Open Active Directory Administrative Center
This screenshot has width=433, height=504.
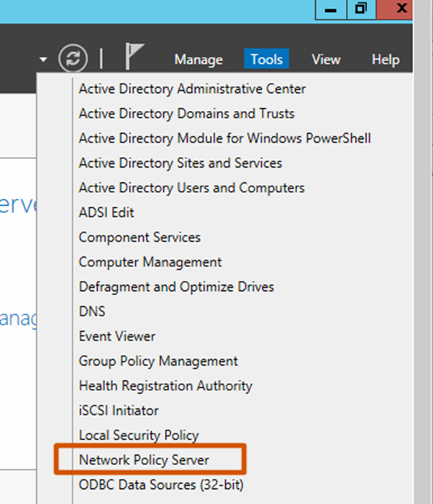click(192, 89)
